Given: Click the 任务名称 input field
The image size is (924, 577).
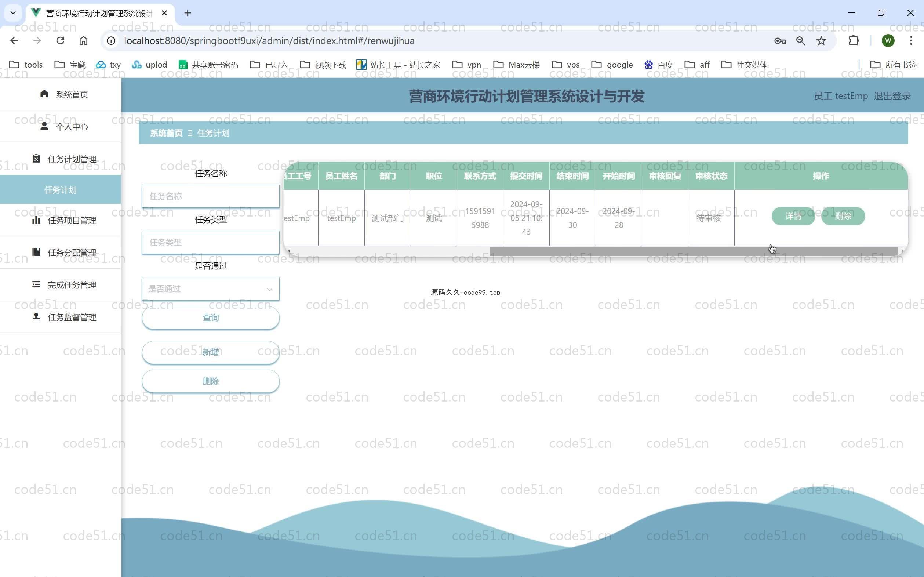Looking at the screenshot, I should tap(211, 196).
